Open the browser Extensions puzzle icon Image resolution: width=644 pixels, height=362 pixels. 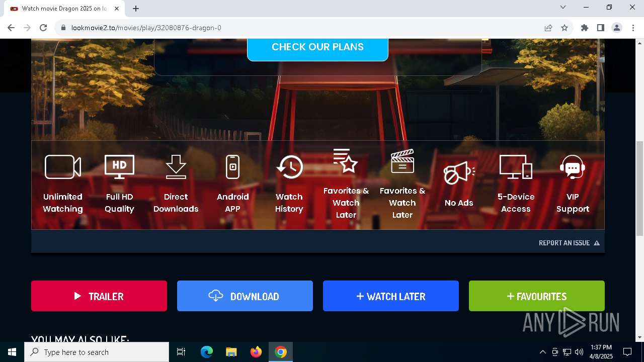pyautogui.click(x=585, y=28)
